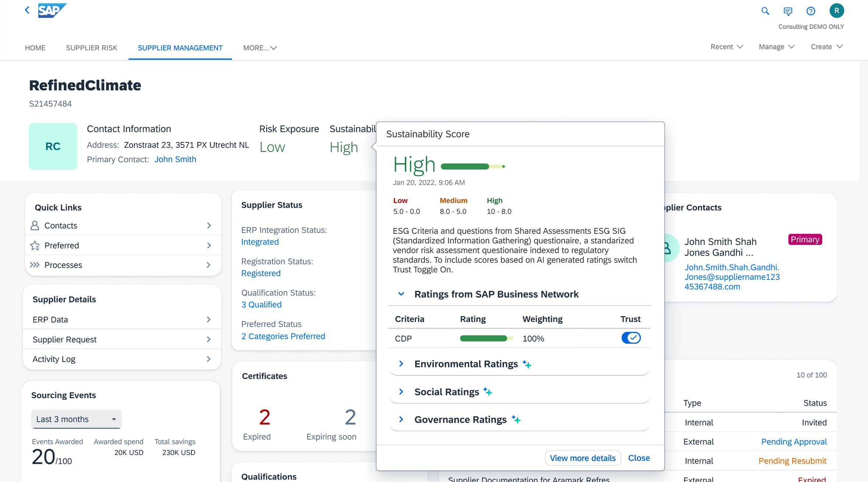Open the feedback chat icon
This screenshot has width=868, height=482.
coord(788,11)
